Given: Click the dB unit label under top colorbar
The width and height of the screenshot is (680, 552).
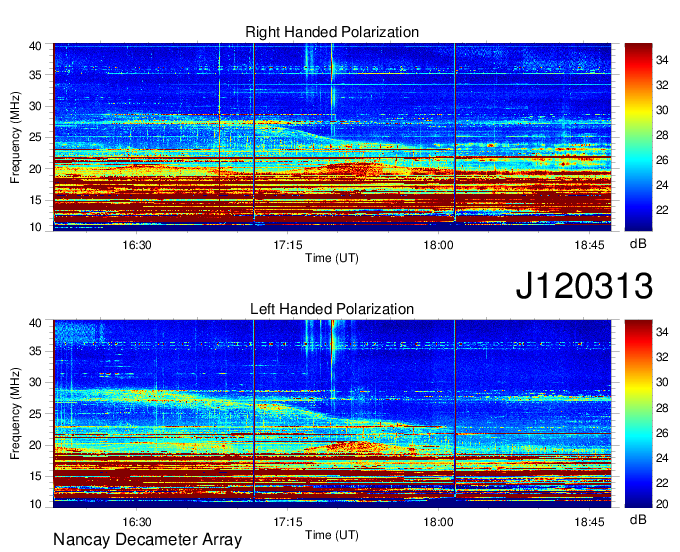Looking at the screenshot, I should [x=638, y=244].
